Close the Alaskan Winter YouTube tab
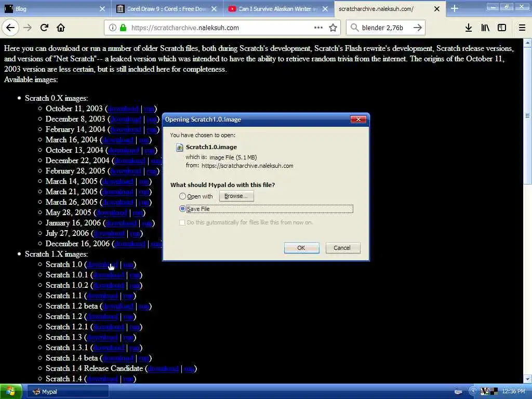 pos(325,9)
